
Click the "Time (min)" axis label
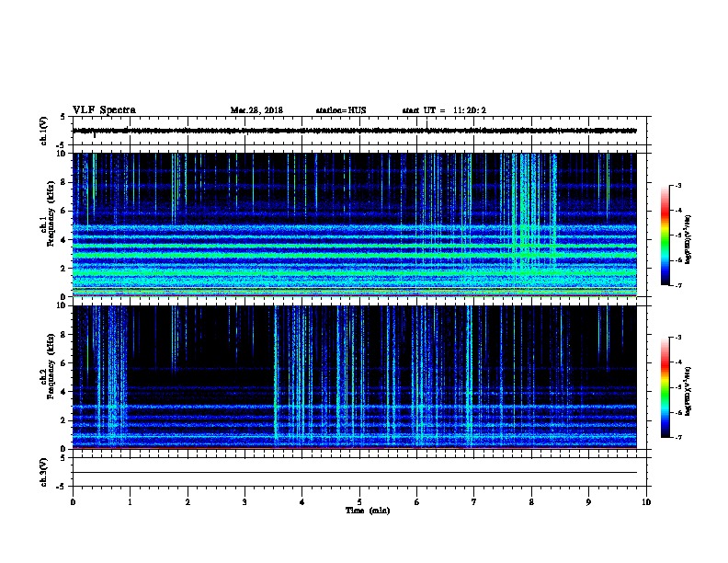point(368,511)
